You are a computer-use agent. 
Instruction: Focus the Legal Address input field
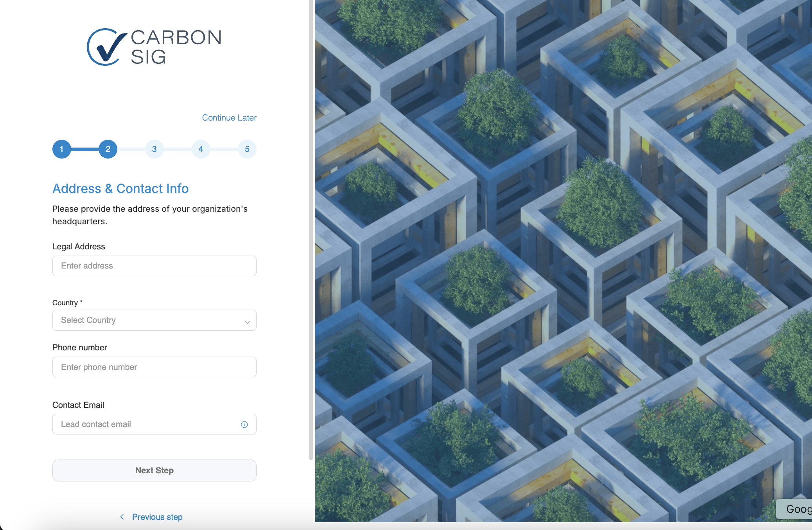pos(154,266)
